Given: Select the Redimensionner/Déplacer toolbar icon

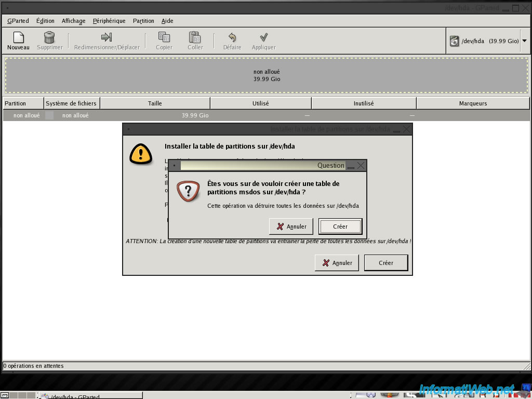Looking at the screenshot, I should coord(107,37).
